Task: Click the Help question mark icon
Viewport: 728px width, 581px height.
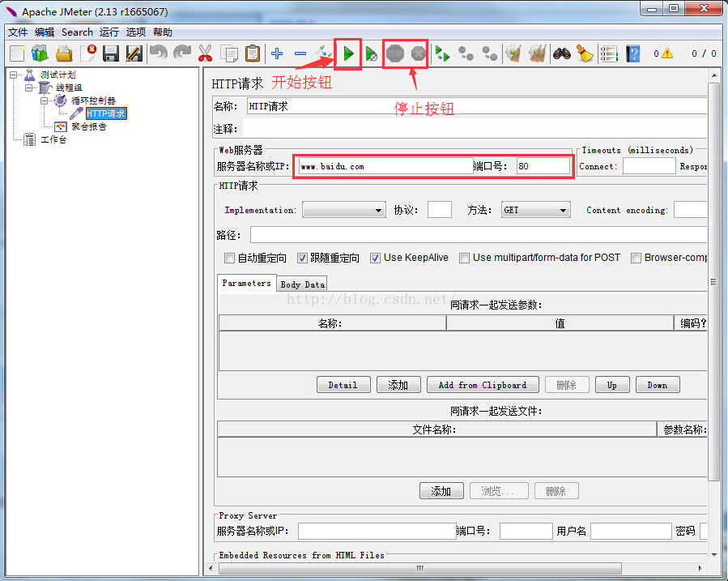Action: pyautogui.click(x=633, y=53)
